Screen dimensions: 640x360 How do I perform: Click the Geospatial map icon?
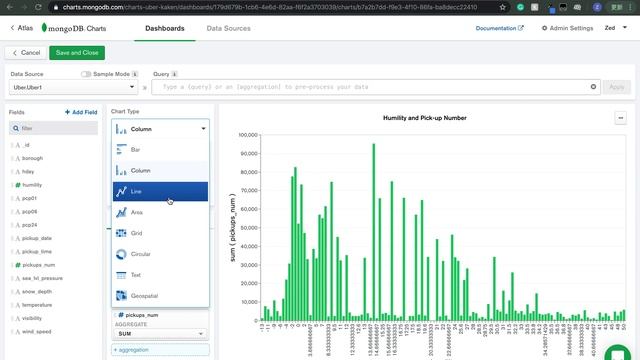[x=121, y=296]
